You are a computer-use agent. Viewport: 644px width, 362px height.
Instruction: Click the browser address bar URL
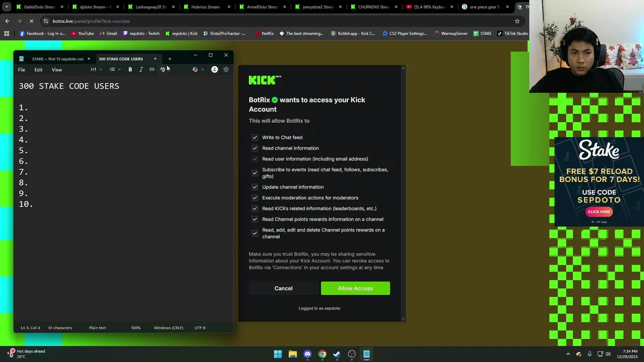click(91, 21)
